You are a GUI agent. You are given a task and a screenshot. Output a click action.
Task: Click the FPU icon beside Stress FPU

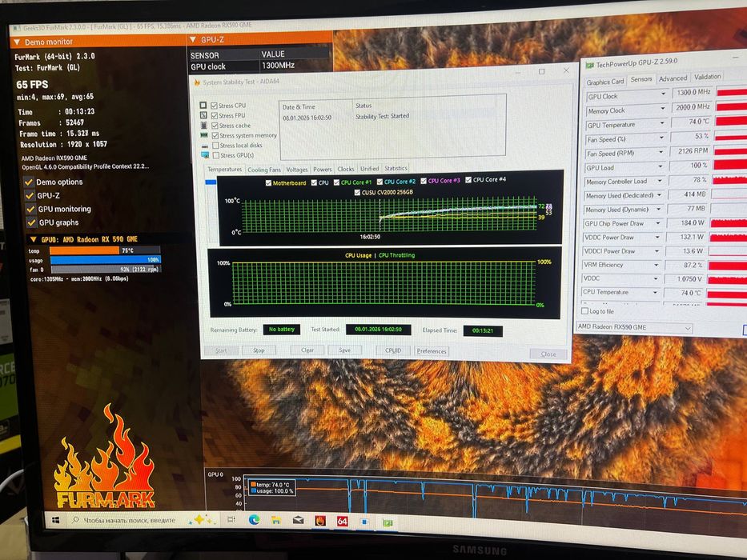tap(203, 115)
